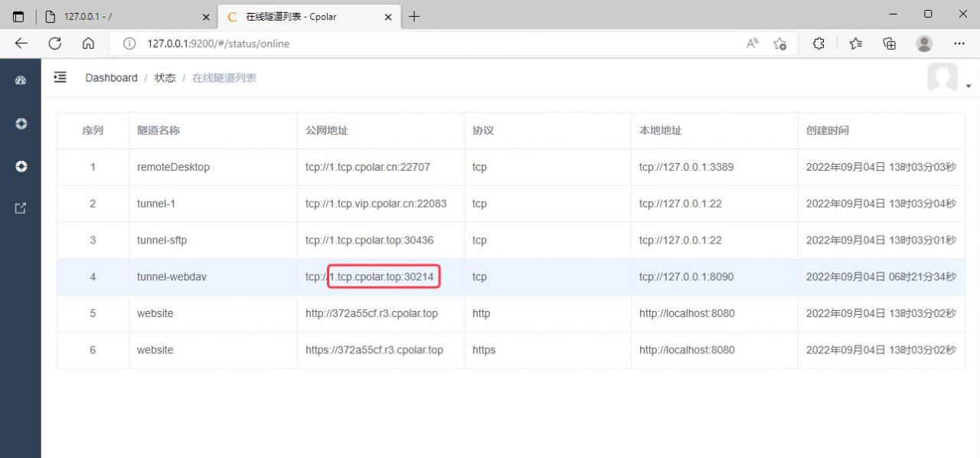Click tcp://1.tcp.cpolar.cn:22707 address
This screenshot has width=980, height=458.
367,167
